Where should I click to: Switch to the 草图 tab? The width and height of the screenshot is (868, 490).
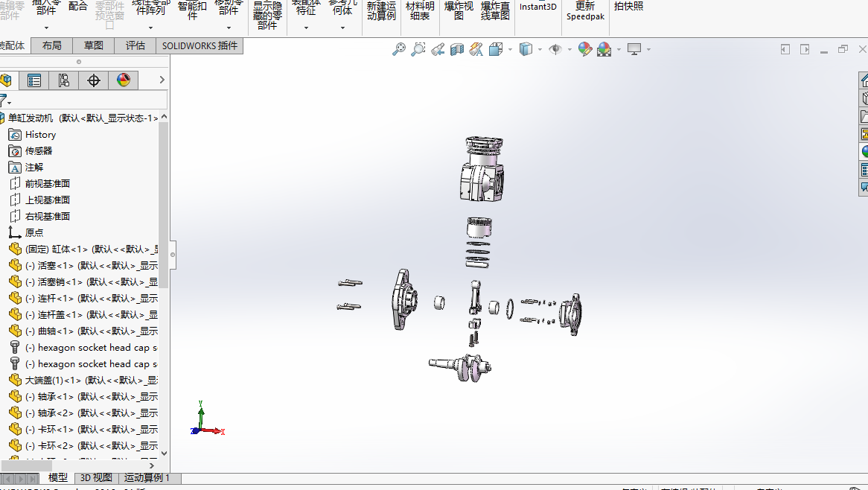(x=94, y=45)
